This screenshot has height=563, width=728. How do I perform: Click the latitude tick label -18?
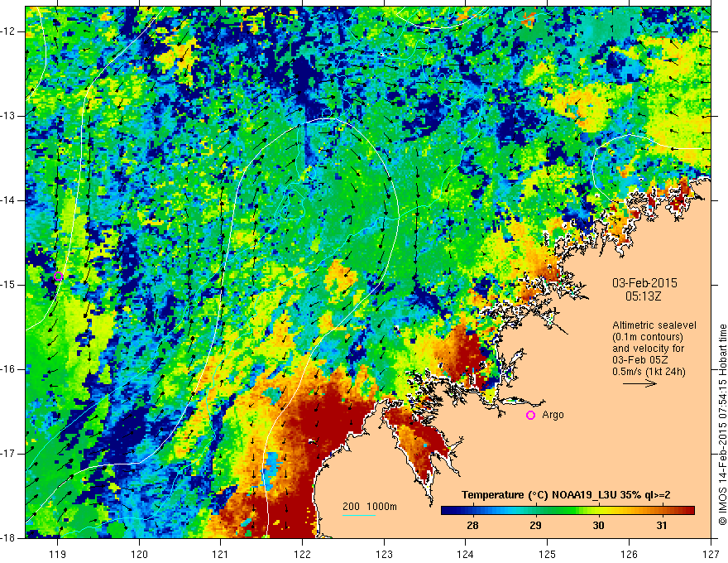[9, 538]
